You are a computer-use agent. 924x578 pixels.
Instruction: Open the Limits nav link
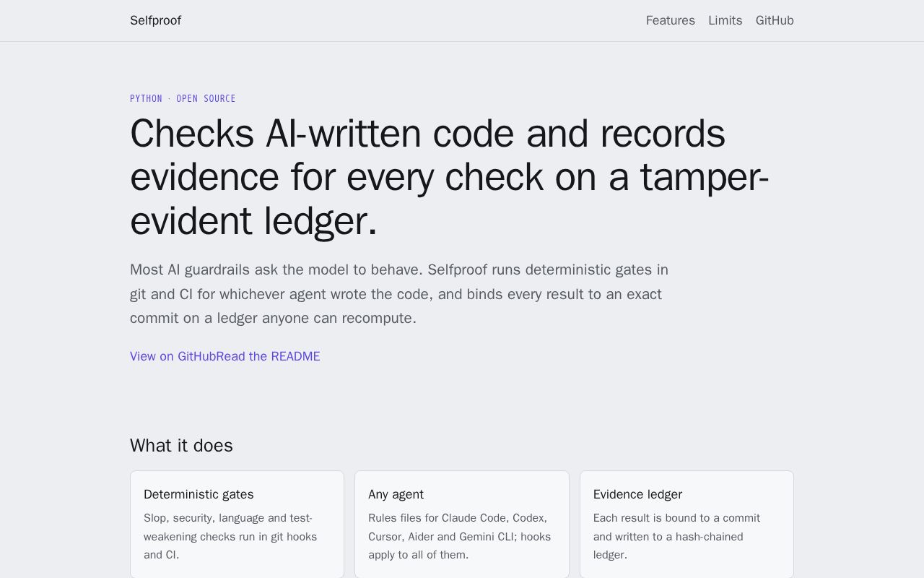(725, 20)
